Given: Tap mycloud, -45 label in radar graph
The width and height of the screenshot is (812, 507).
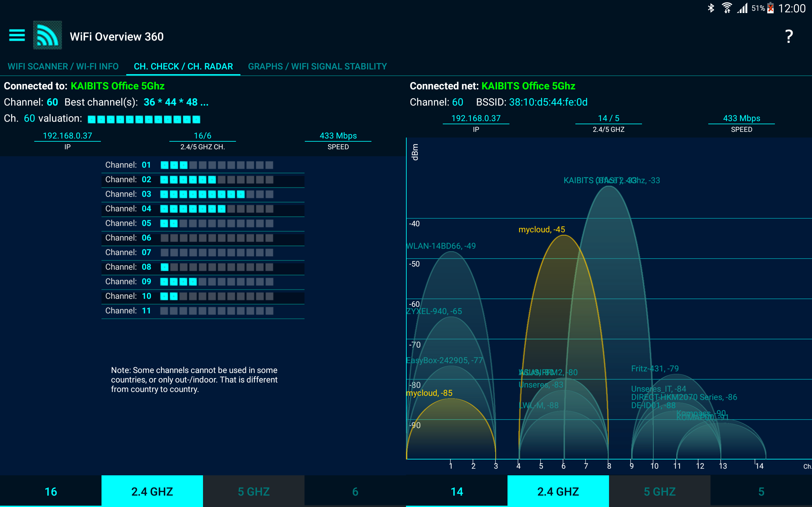Looking at the screenshot, I should pos(541,230).
